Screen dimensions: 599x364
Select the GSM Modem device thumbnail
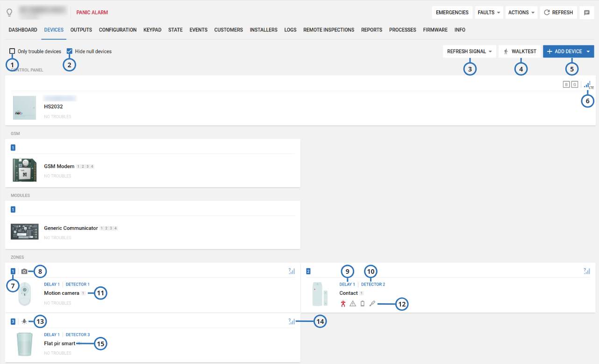[x=25, y=170]
